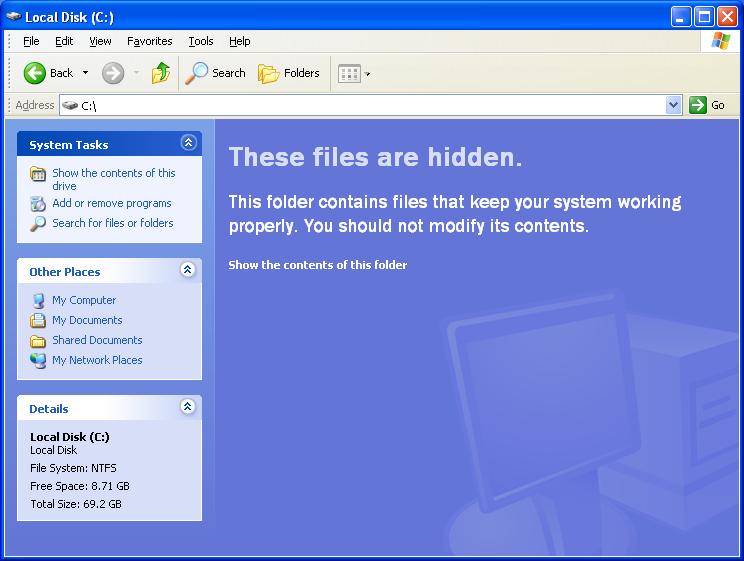Collapse the Other Places panel
This screenshot has width=744, height=561.
click(188, 270)
